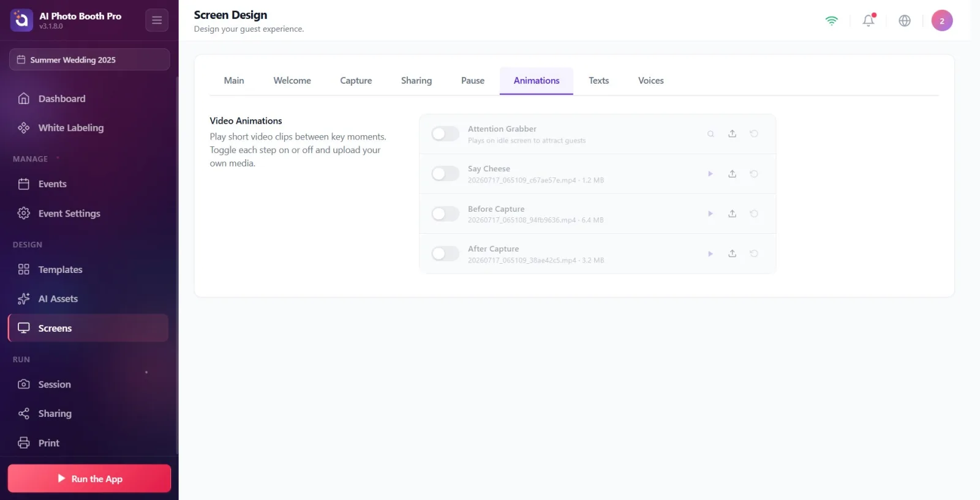Image resolution: width=980 pixels, height=500 pixels.
Task: Click the Event Settings gear icon
Action: pos(24,213)
